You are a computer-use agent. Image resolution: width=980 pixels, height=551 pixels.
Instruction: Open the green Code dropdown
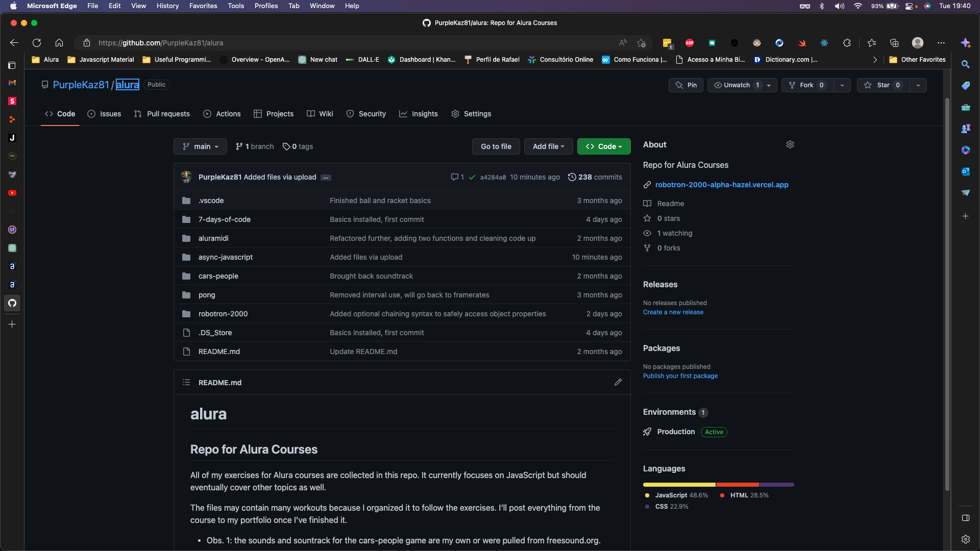604,146
